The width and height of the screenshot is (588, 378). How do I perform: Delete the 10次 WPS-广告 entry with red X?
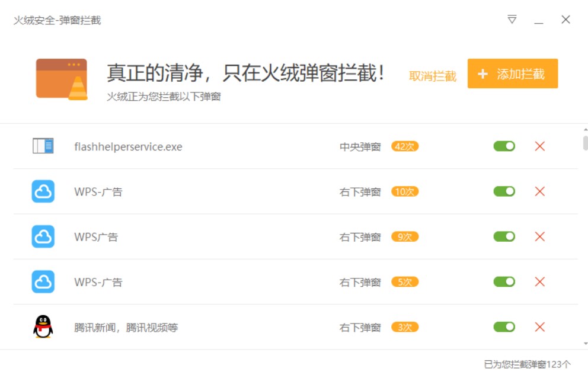point(539,191)
